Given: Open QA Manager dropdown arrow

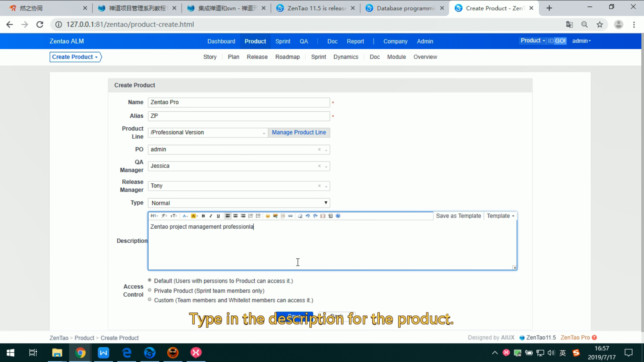Looking at the screenshot, I should click(326, 166).
